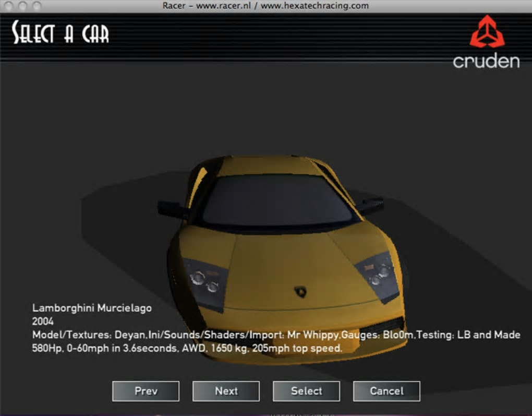Click the Cruden logo icon

click(x=487, y=31)
